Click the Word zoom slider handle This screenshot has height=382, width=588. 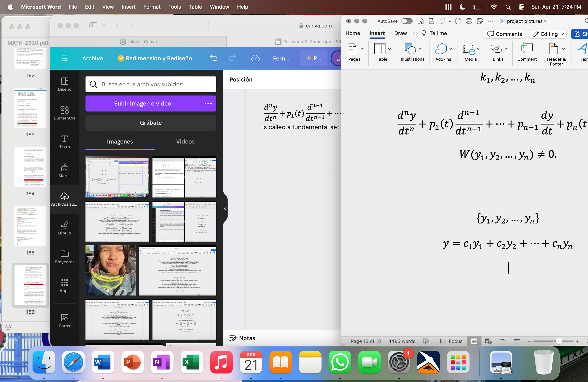[559, 341]
